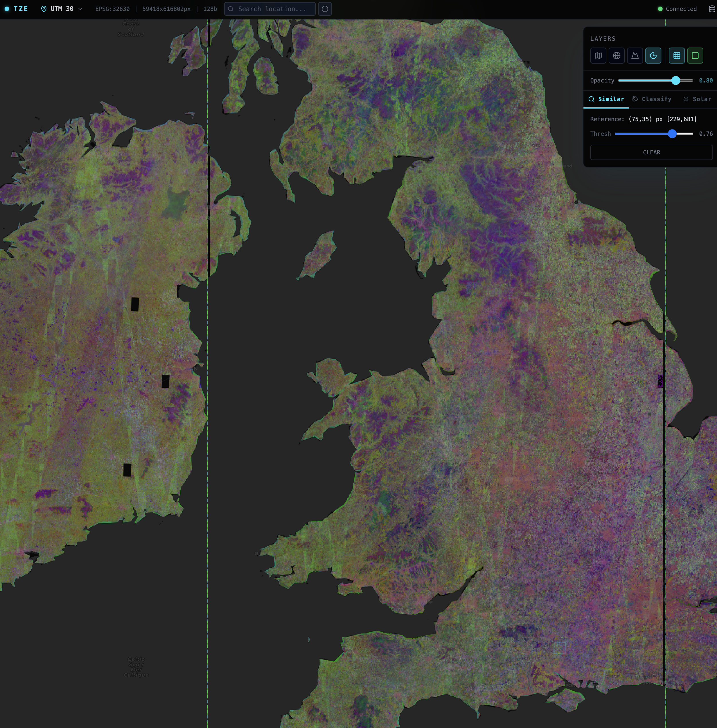Viewport: 717px width, 728px height.
Task: Toggle the green bounding box layer
Action: (x=695, y=56)
